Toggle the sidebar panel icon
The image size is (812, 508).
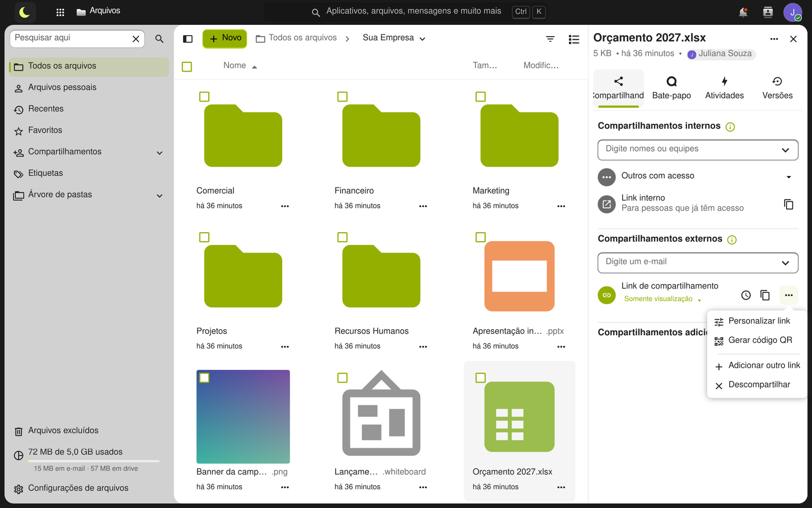tap(188, 39)
